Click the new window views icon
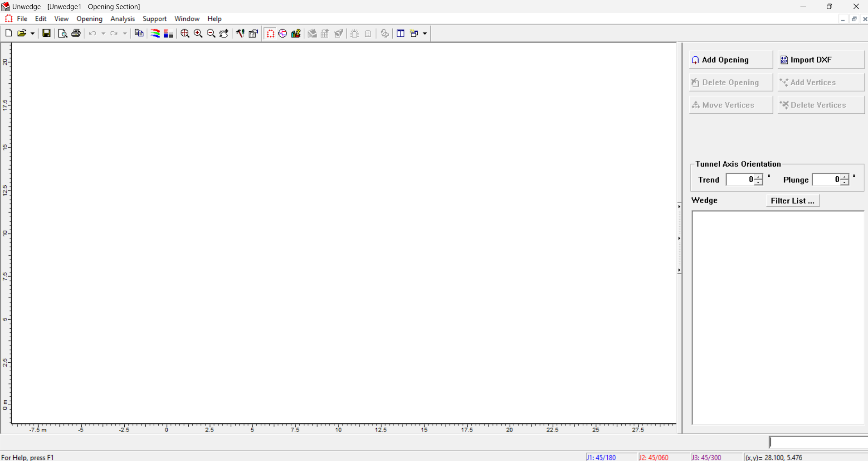The image size is (868, 461). (414, 33)
